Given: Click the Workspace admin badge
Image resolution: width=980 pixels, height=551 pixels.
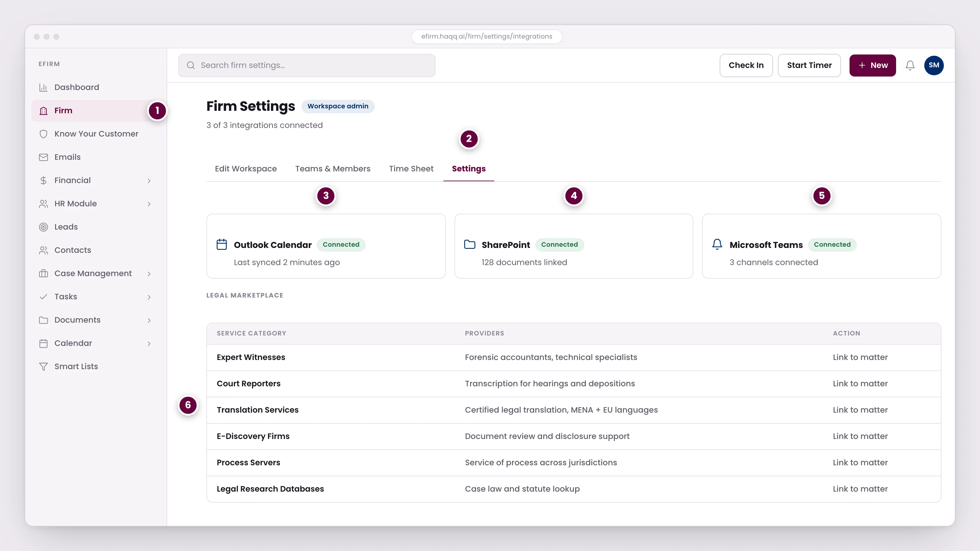Looking at the screenshot, I should [338, 106].
